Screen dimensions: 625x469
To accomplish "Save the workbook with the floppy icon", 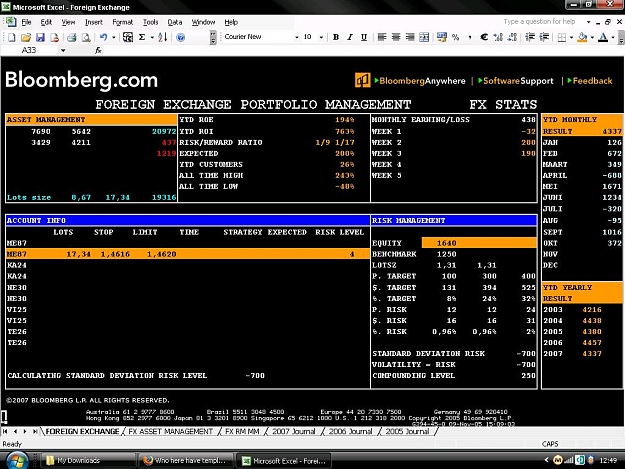I will click(40, 37).
